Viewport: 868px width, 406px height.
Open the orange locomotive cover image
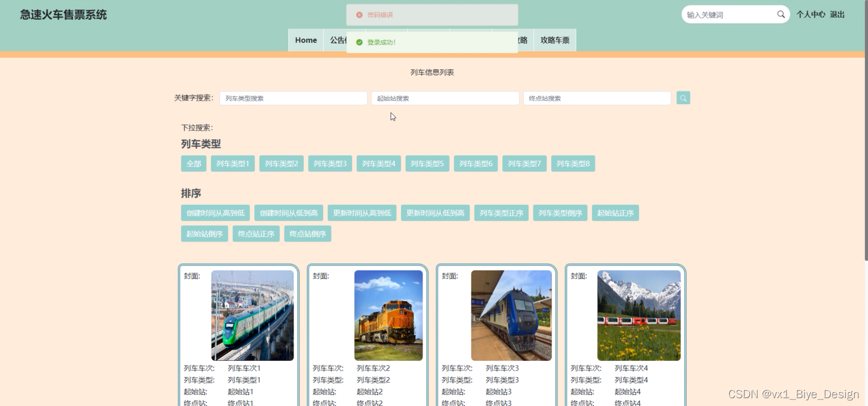coord(389,316)
